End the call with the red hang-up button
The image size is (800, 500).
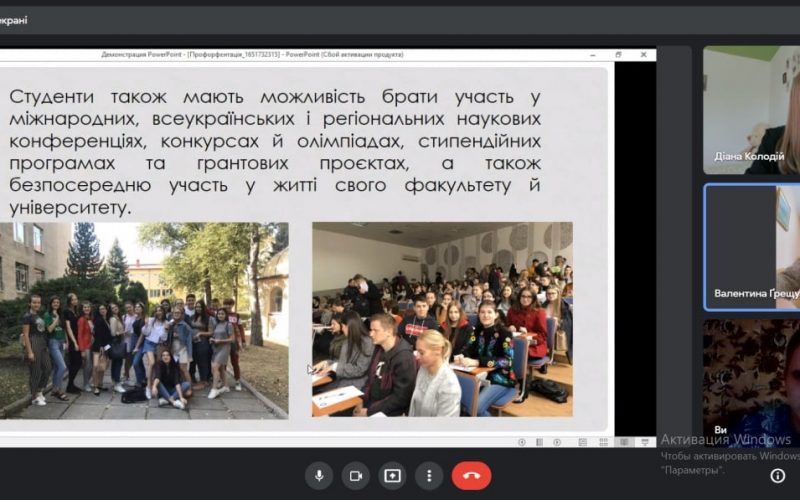pyautogui.click(x=471, y=476)
